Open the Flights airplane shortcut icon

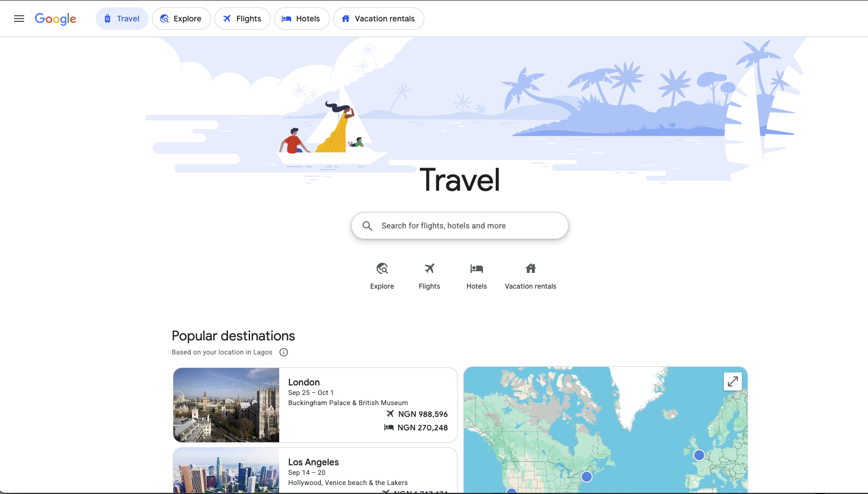pyautogui.click(x=429, y=268)
